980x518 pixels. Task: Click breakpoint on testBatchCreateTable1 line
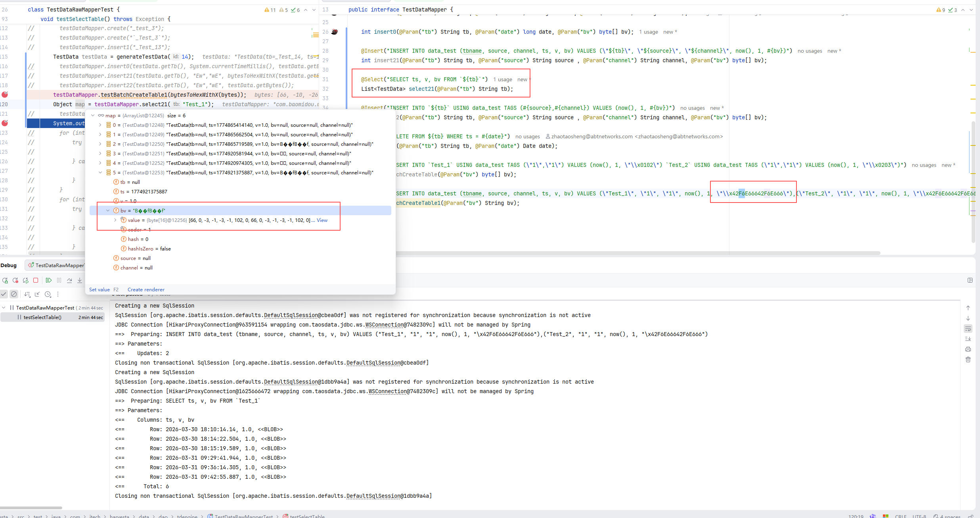[5, 95]
